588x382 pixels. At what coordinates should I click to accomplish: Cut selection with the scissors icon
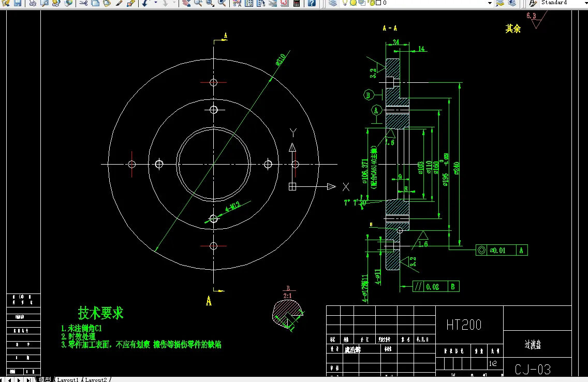(84, 3)
